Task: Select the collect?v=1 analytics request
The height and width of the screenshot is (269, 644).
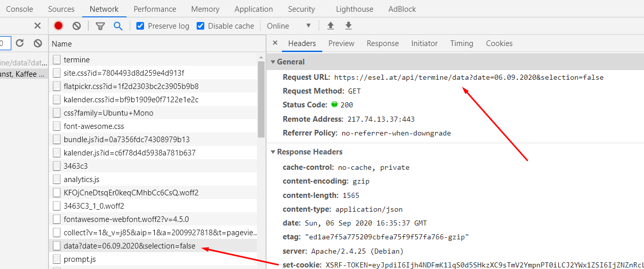Action: [x=154, y=233]
